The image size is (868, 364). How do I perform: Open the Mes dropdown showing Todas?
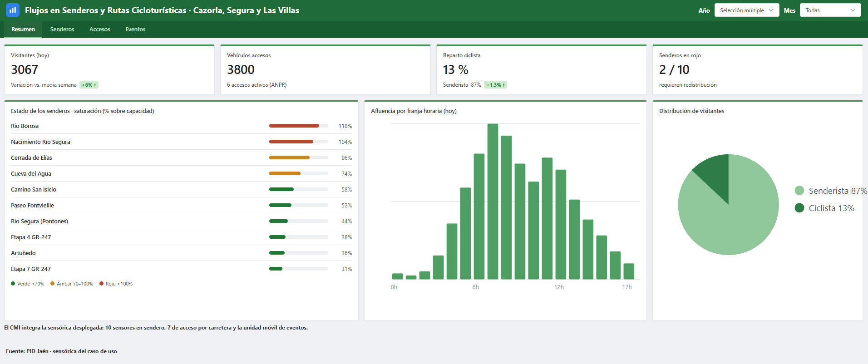click(x=830, y=10)
